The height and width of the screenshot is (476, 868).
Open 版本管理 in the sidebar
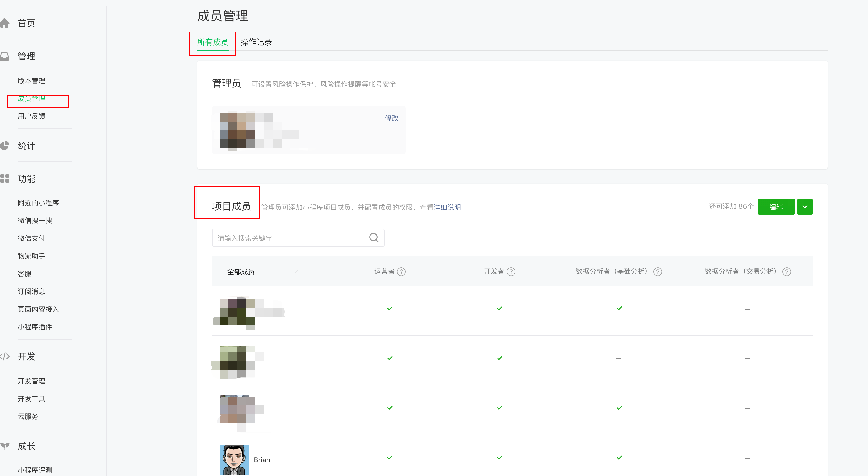point(31,81)
